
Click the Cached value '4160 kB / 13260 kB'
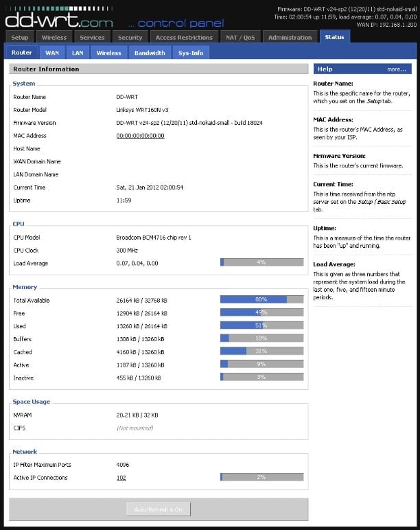[140, 352]
